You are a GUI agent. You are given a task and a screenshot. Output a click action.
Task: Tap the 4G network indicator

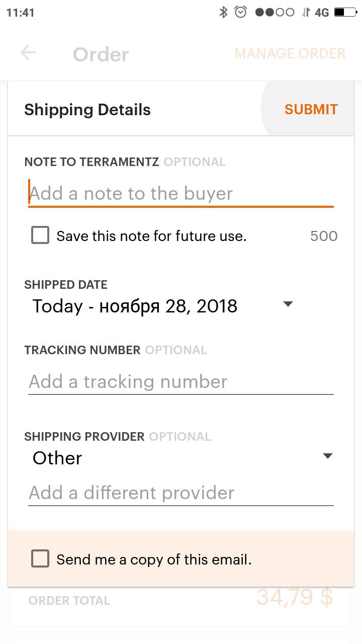(322, 12)
